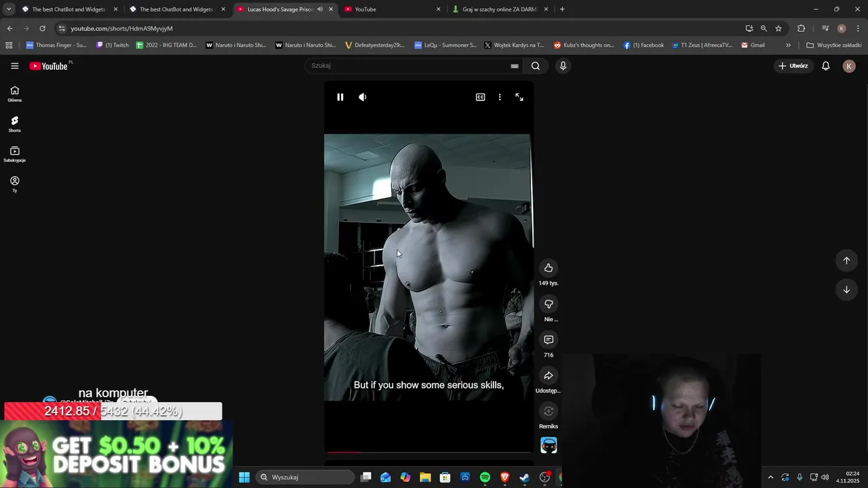Open Steam from the taskbar
The height and width of the screenshot is (488, 868).
point(524,477)
